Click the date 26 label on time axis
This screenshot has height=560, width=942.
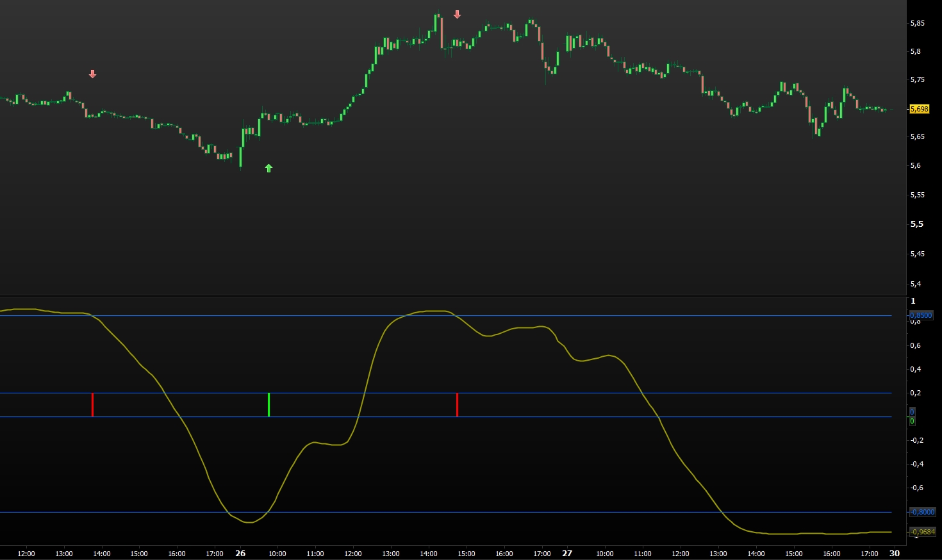[240, 553]
